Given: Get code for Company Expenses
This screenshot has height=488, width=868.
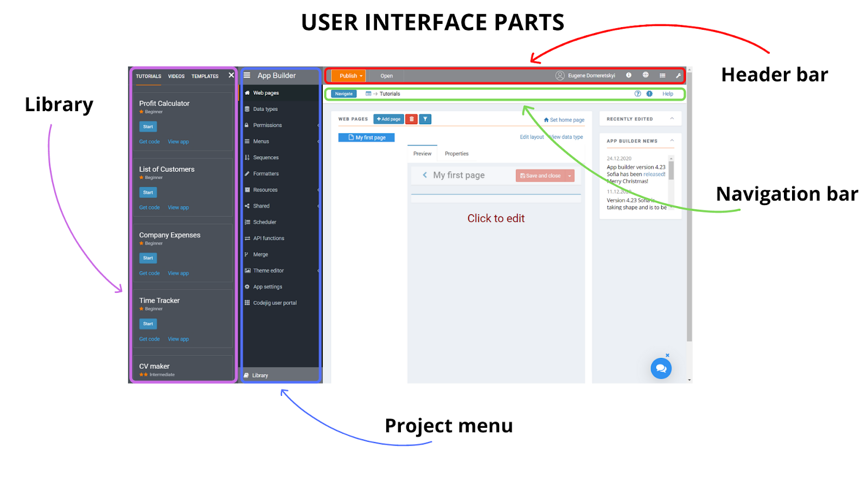Looking at the screenshot, I should (x=149, y=273).
